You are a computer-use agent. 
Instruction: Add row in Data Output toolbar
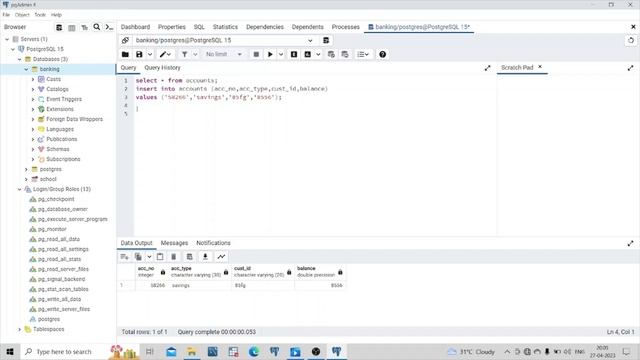pyautogui.click(x=124, y=257)
